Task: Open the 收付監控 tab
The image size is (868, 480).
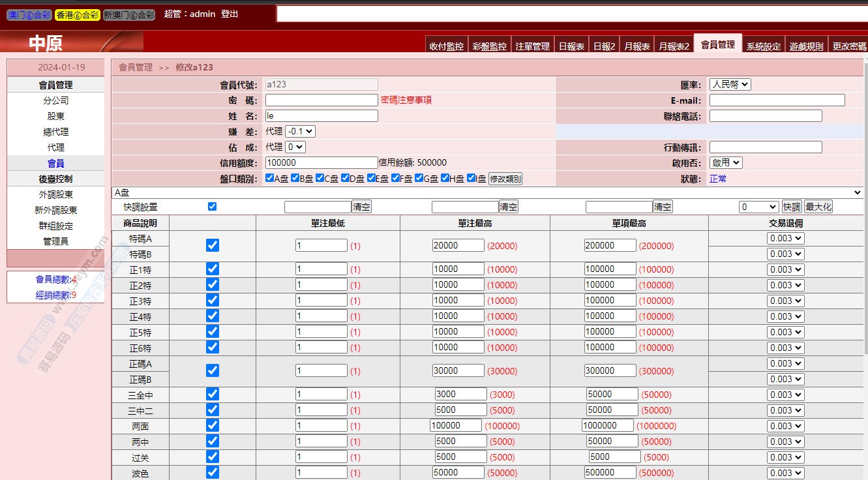Action: tap(447, 46)
